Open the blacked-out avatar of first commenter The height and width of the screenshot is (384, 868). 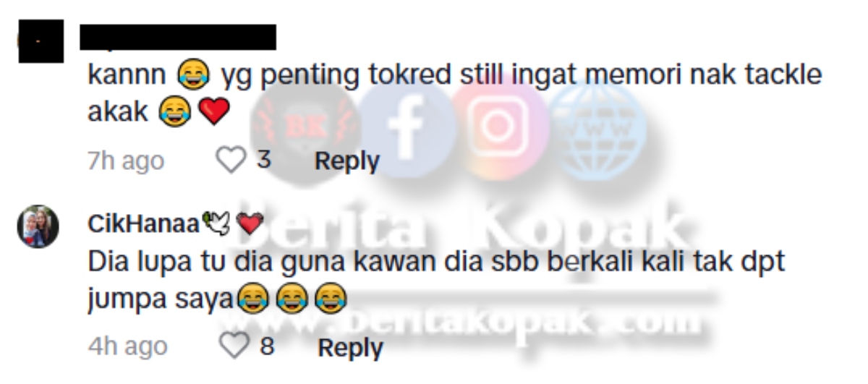(x=39, y=40)
